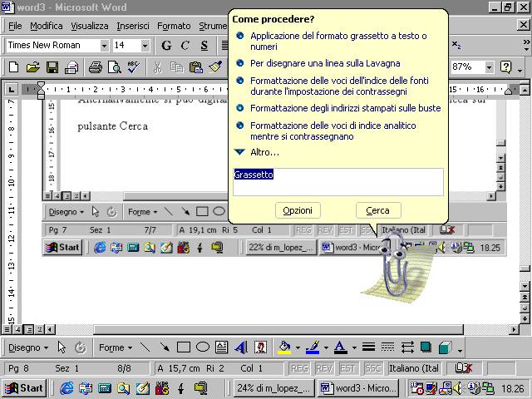Choose Line Style icon with thick lines
Viewport: 532px width, 399px height.
(368, 347)
